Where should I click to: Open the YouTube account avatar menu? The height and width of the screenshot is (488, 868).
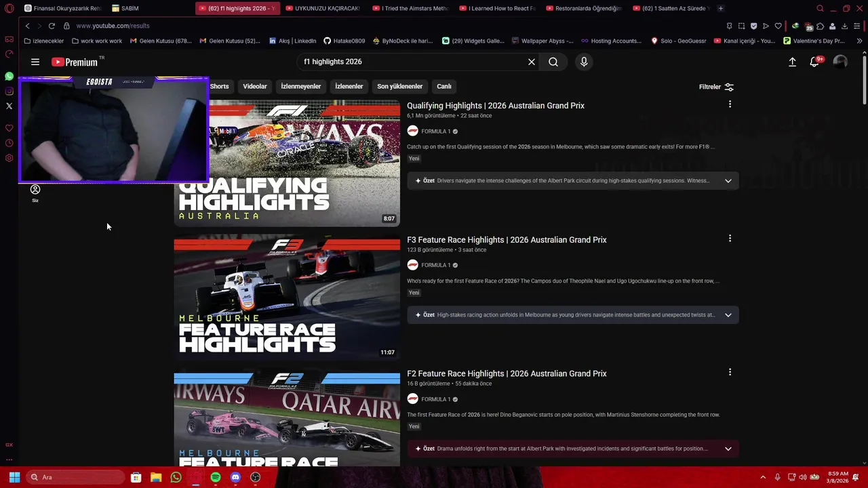(x=840, y=62)
